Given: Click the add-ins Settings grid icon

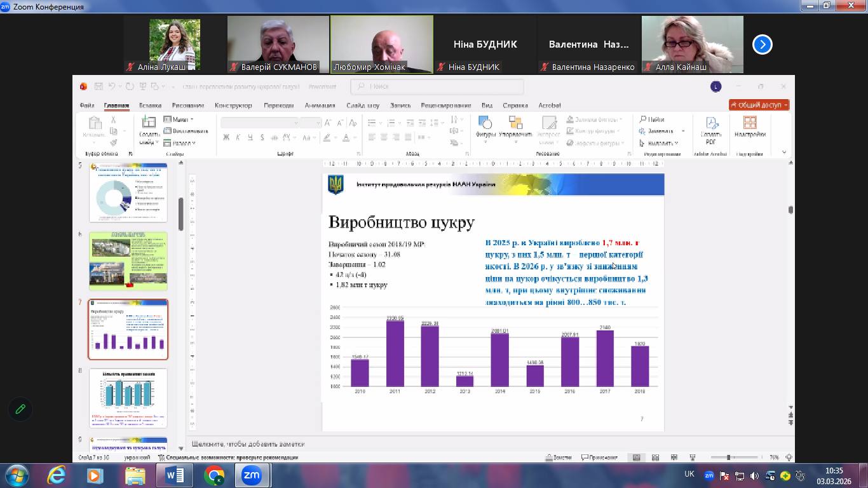Looking at the screenshot, I should click(x=750, y=123).
